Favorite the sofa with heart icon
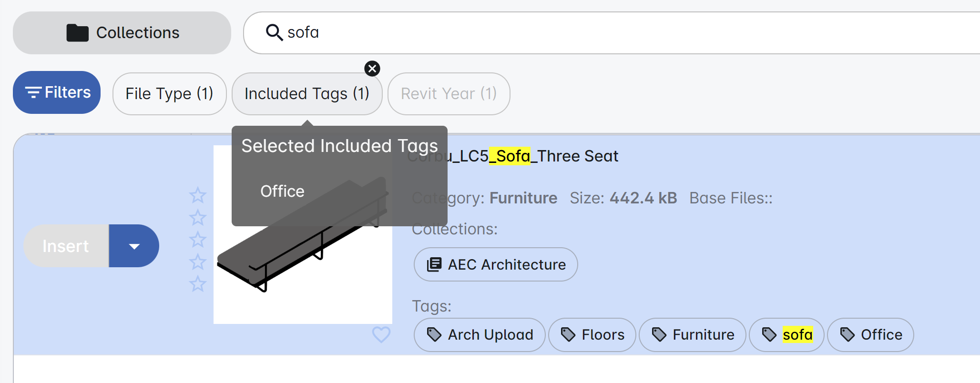This screenshot has height=383, width=980. point(381,334)
